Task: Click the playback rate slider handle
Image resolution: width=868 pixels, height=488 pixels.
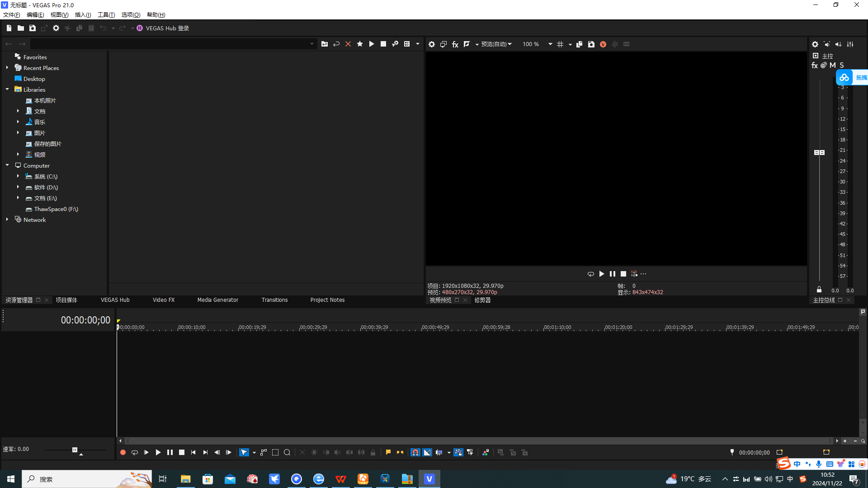Action: [75, 450]
